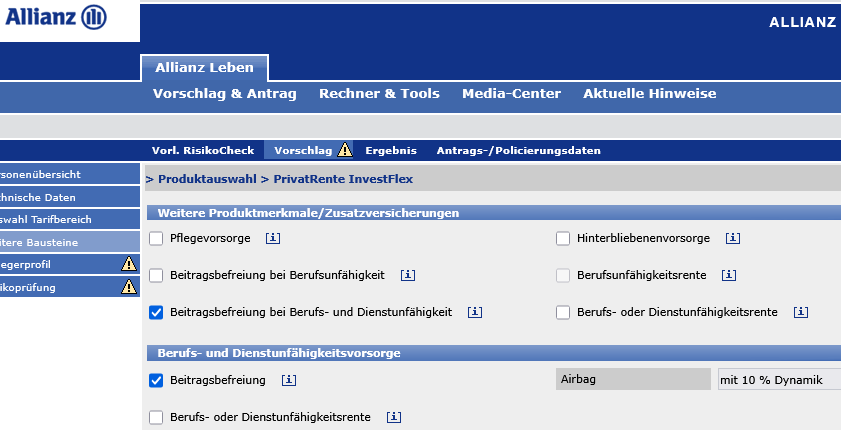841x430 pixels.
Task: Open Vorschlag & Antrag menu
Action: [x=225, y=94]
